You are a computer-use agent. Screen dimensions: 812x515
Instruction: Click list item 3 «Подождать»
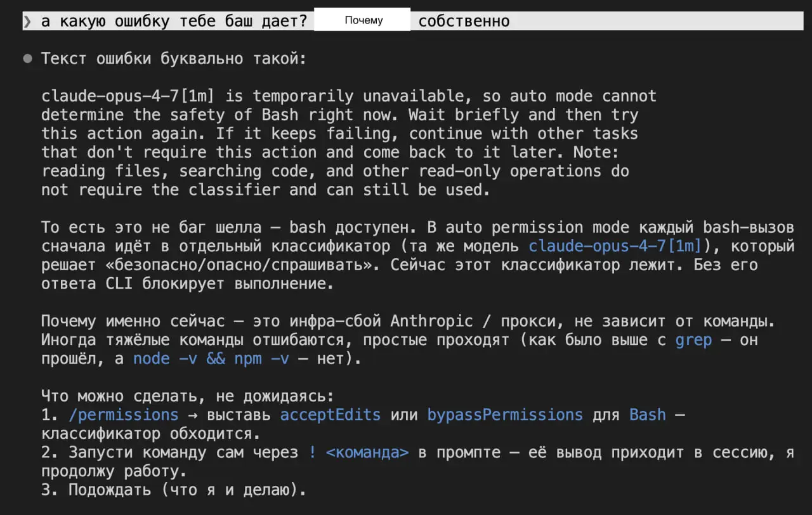[174, 490]
